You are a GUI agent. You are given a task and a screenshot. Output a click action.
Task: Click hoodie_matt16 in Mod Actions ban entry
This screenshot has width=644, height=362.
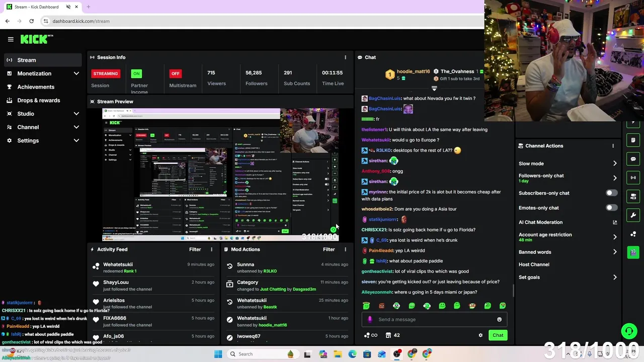click(x=273, y=325)
